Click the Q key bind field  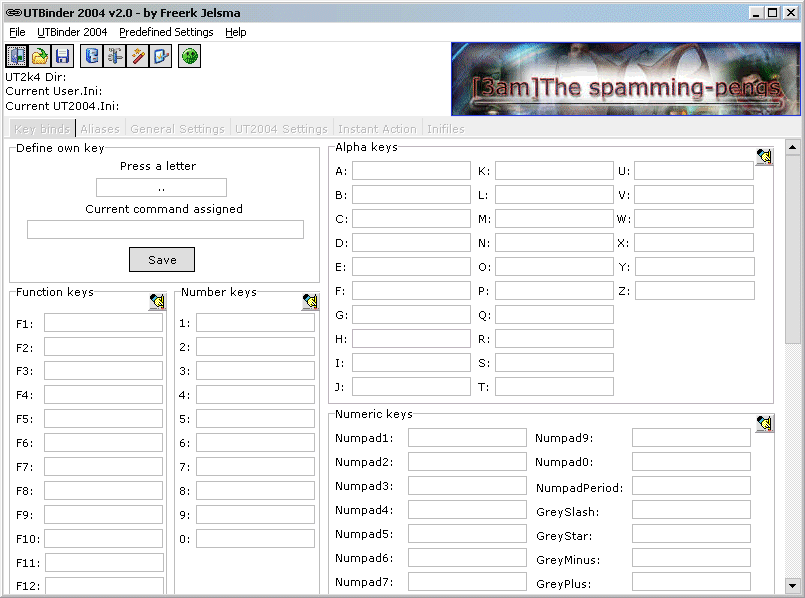(x=554, y=315)
